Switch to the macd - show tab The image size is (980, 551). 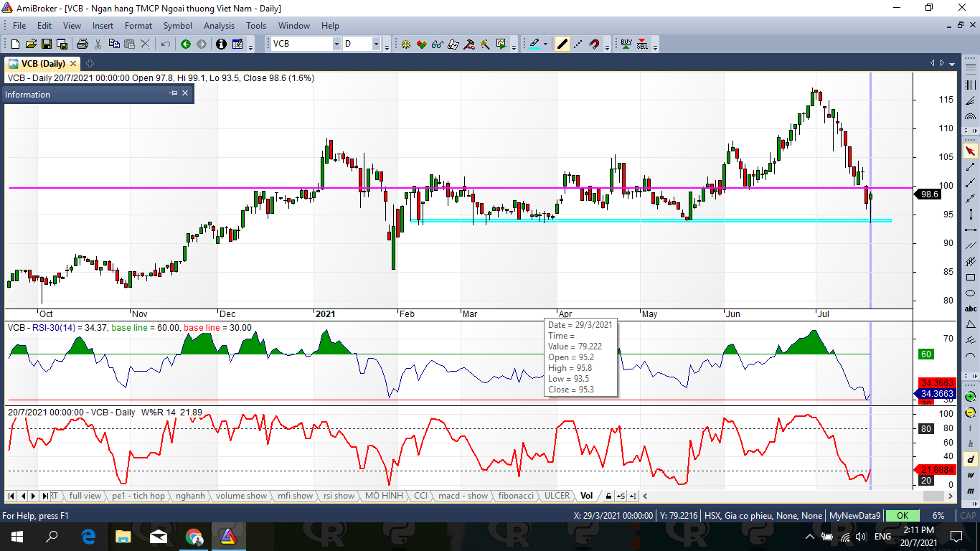[463, 496]
